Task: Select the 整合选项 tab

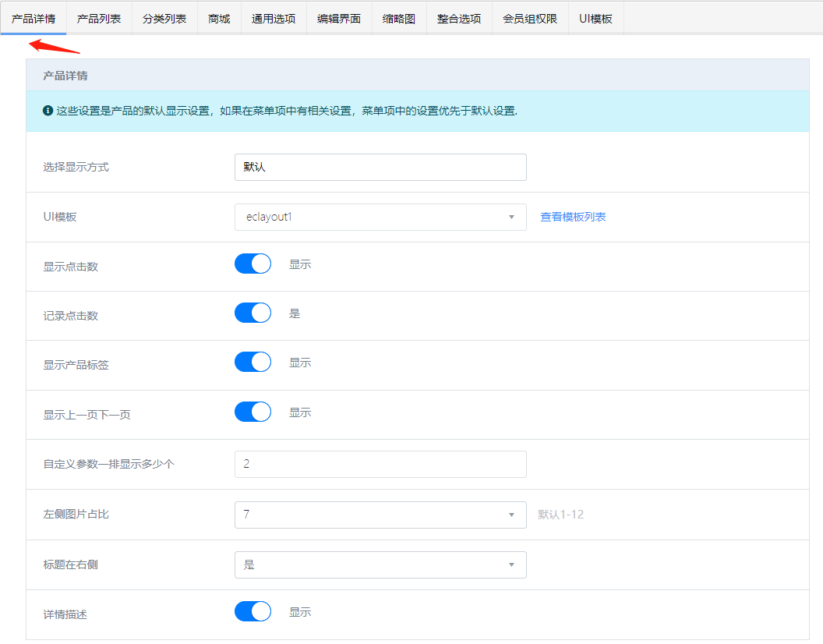Action: (x=459, y=19)
